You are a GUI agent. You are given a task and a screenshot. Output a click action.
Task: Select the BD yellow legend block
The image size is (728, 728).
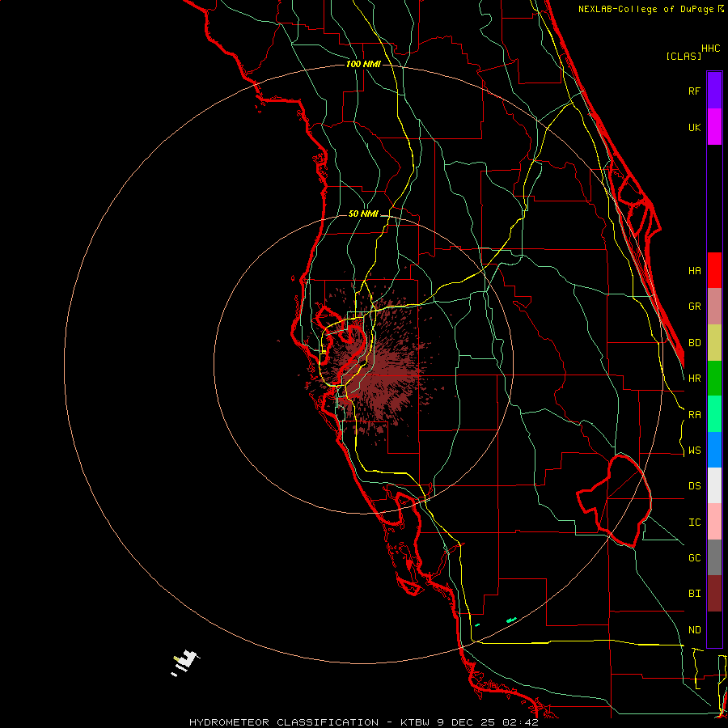(714, 342)
